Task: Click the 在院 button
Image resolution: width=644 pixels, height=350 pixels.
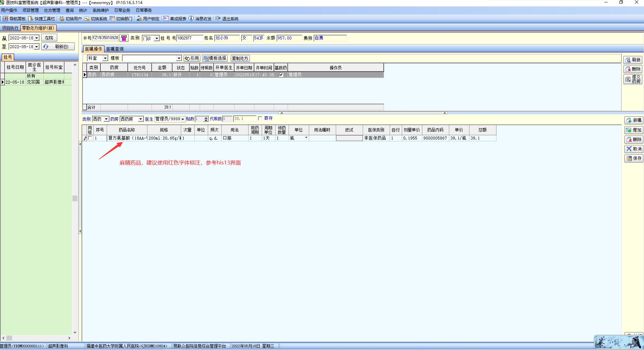Action: [x=49, y=38]
